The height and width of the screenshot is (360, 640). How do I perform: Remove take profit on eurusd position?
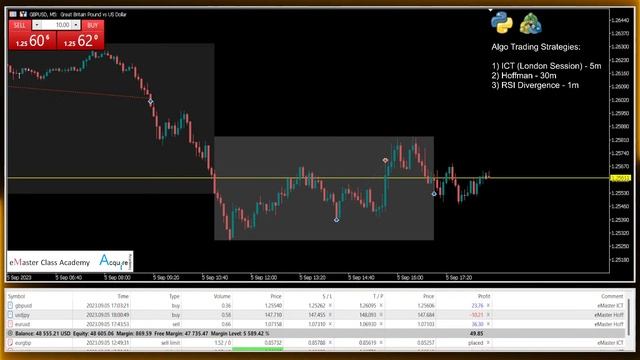(381, 324)
